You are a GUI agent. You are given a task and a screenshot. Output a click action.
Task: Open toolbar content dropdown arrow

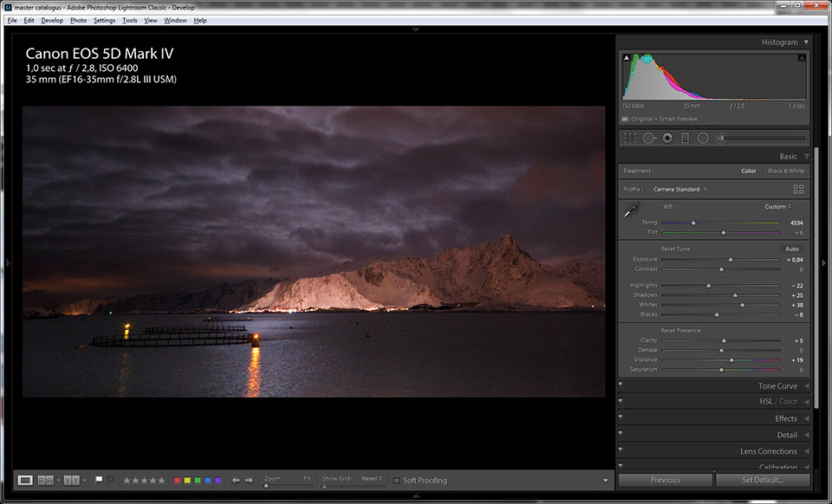pos(606,481)
